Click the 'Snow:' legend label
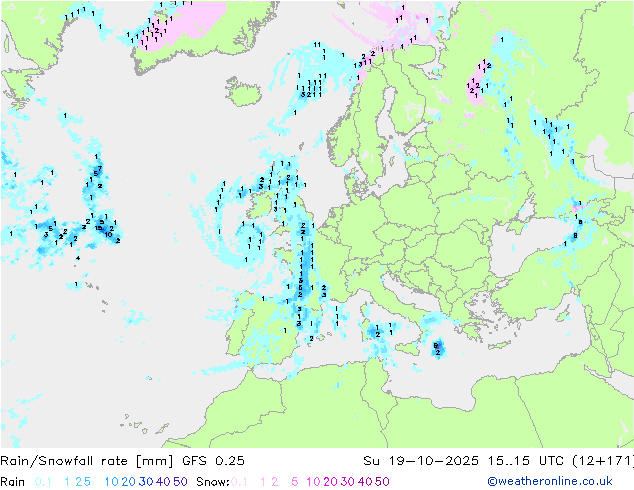 (x=213, y=482)
